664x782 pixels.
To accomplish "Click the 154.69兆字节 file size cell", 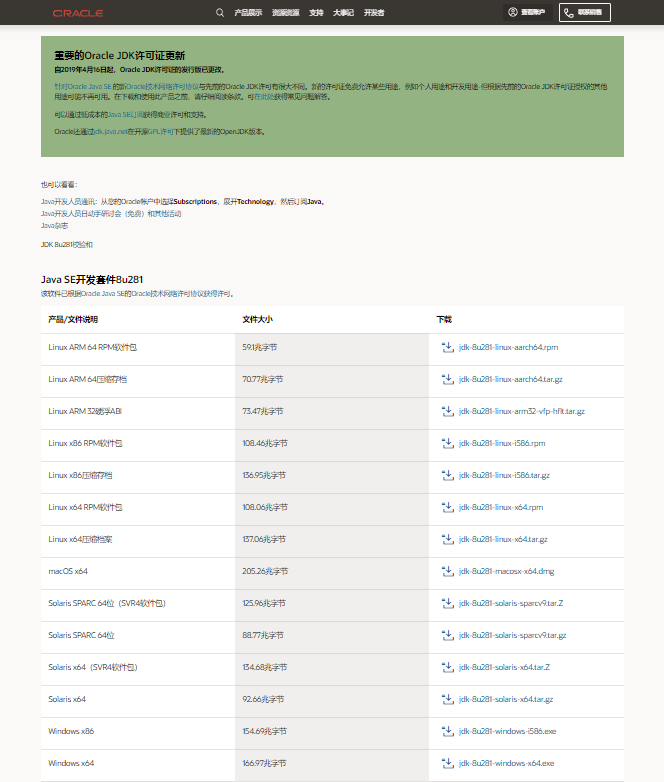I will coord(332,733).
